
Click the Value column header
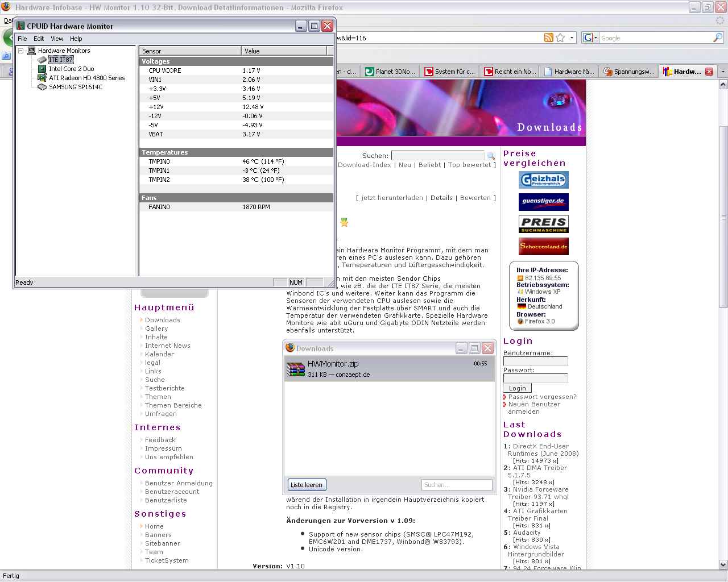[x=284, y=51]
